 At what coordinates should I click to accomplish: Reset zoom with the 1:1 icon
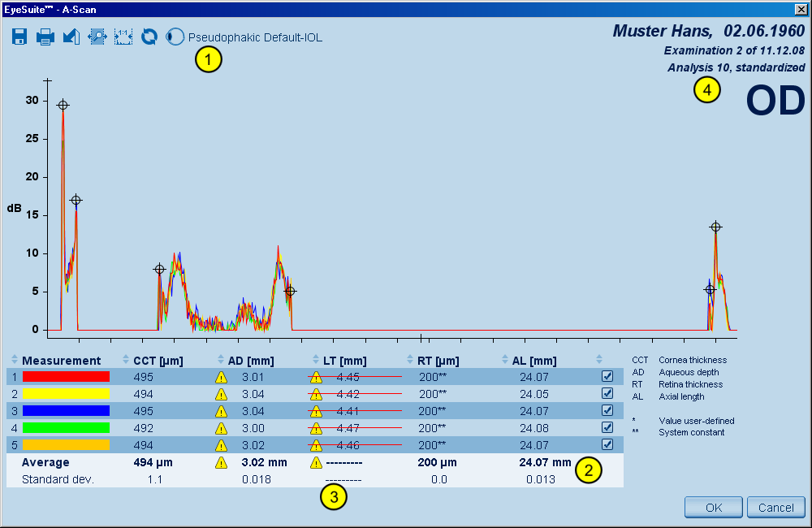[x=123, y=37]
